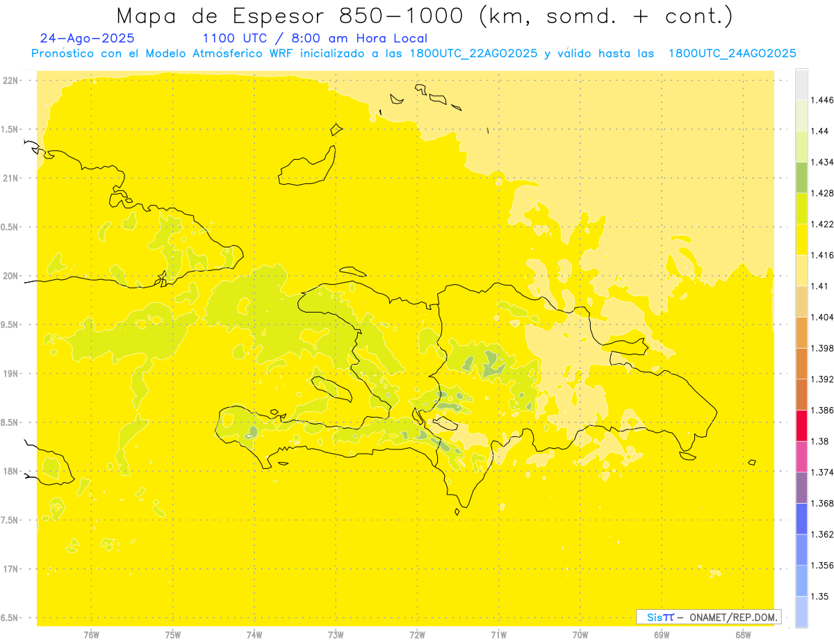Image resolution: width=834 pixels, height=644 pixels.
Task: Click the legend value "1.392"
Action: (x=822, y=379)
